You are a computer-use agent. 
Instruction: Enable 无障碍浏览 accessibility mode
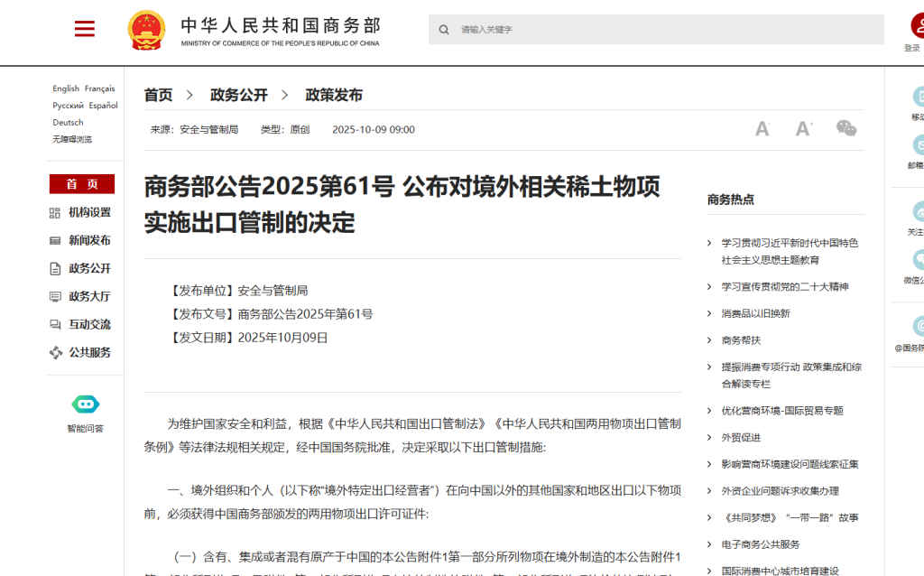72,139
